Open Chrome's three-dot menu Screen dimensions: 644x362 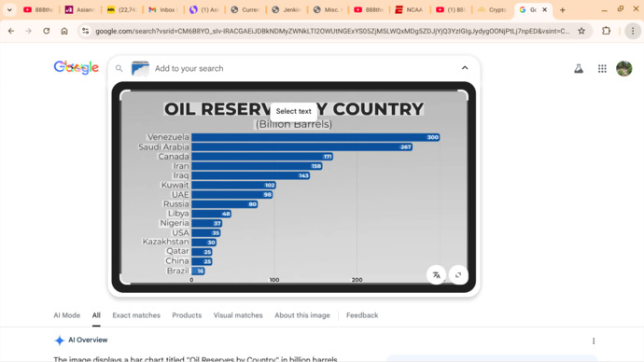click(x=633, y=31)
